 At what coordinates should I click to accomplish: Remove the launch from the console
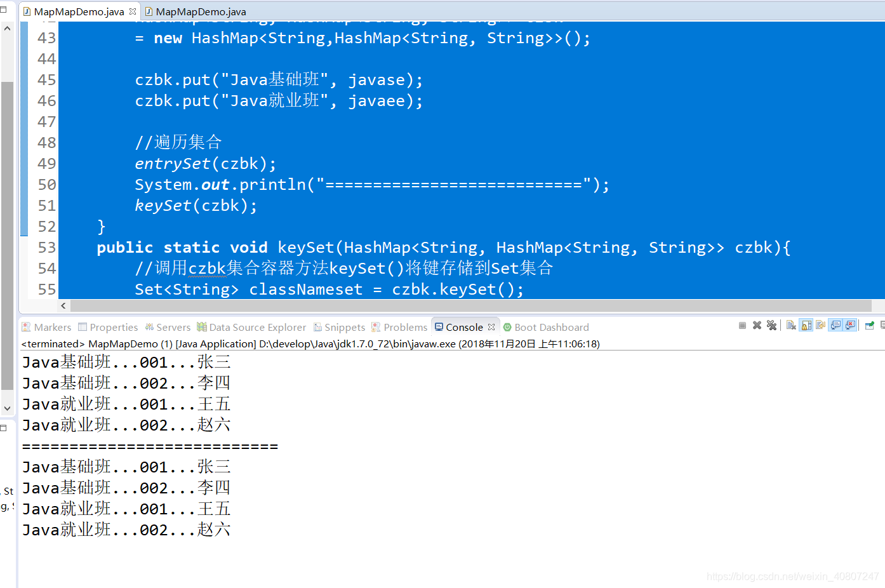[x=757, y=326]
